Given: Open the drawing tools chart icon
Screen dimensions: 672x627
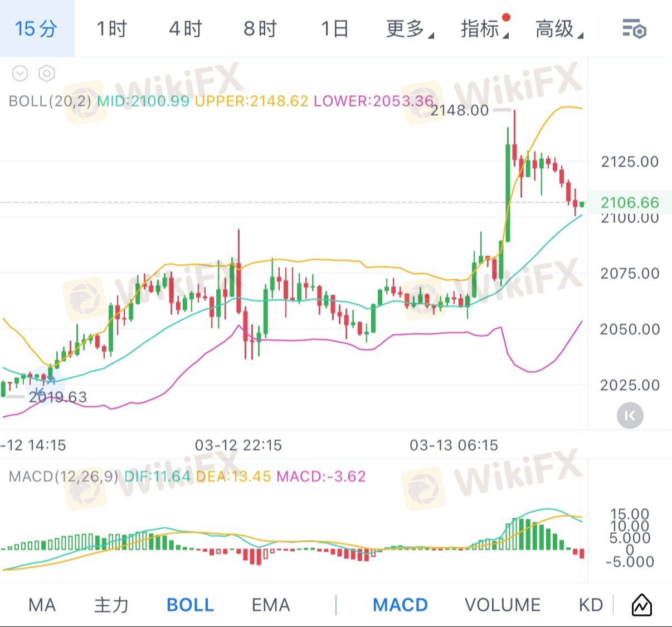Looking at the screenshot, I should (641, 605).
